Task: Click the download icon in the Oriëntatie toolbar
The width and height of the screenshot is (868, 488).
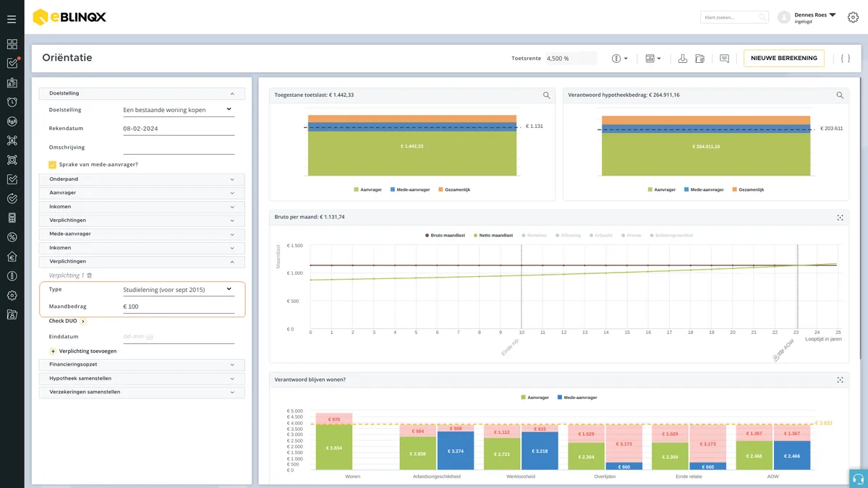Action: 682,59
